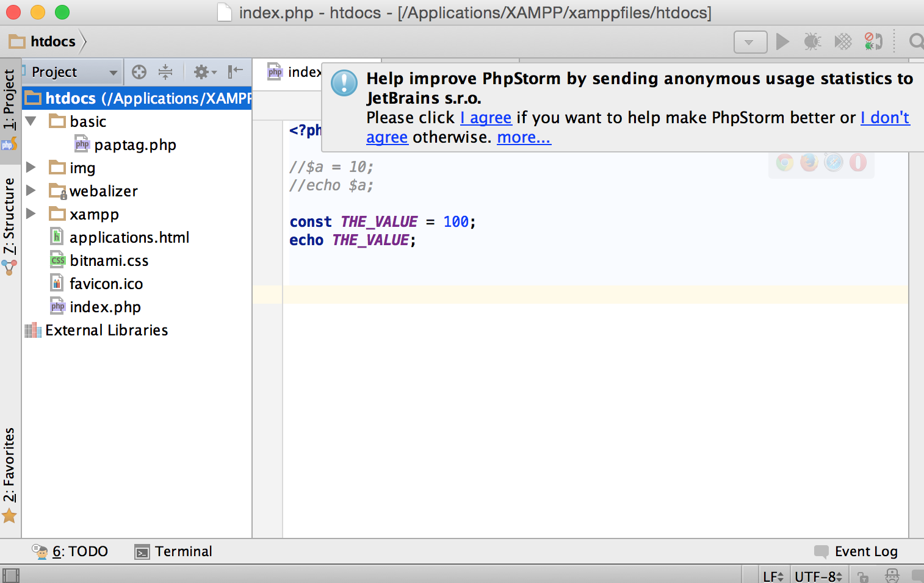The height and width of the screenshot is (583, 924).
Task: Click the basic folder name
Action: [x=88, y=121]
